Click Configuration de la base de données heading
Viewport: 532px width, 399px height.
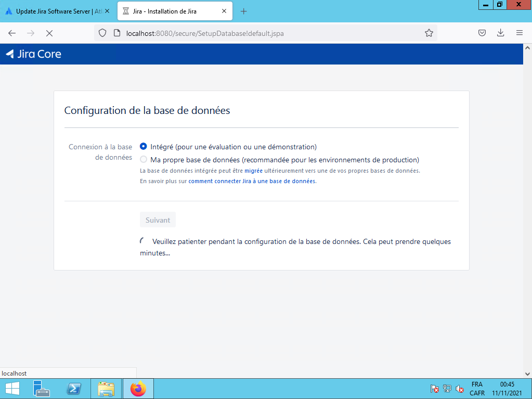[147, 110]
